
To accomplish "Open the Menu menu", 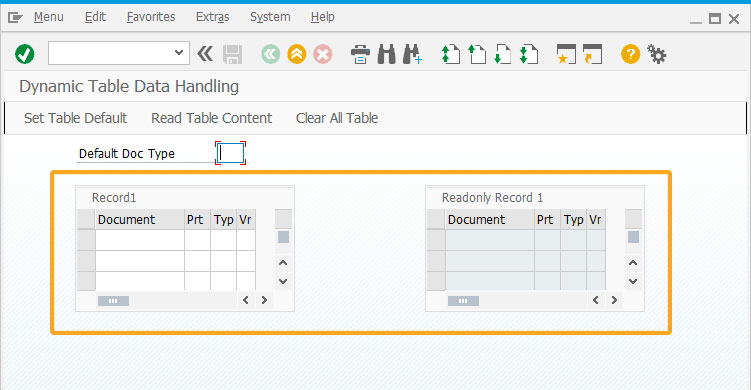I will point(48,17).
